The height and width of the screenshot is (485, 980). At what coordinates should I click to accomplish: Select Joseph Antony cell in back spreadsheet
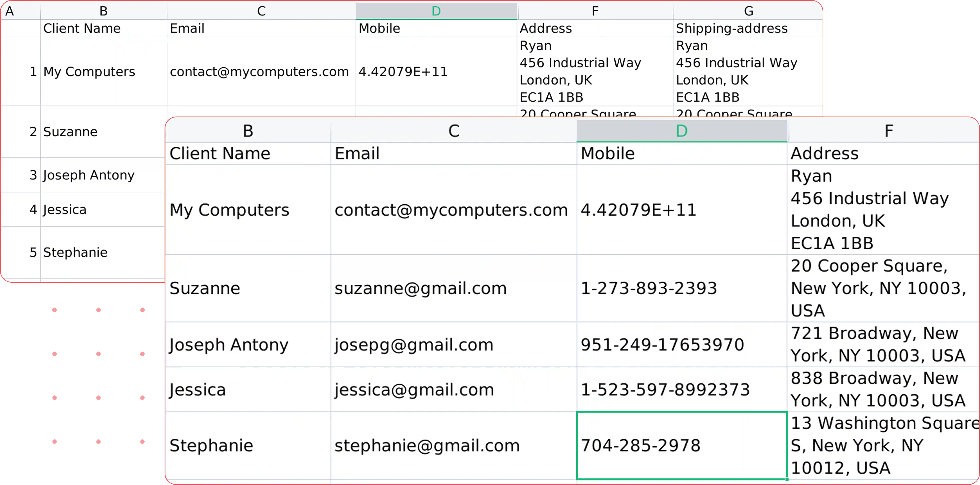click(x=103, y=175)
